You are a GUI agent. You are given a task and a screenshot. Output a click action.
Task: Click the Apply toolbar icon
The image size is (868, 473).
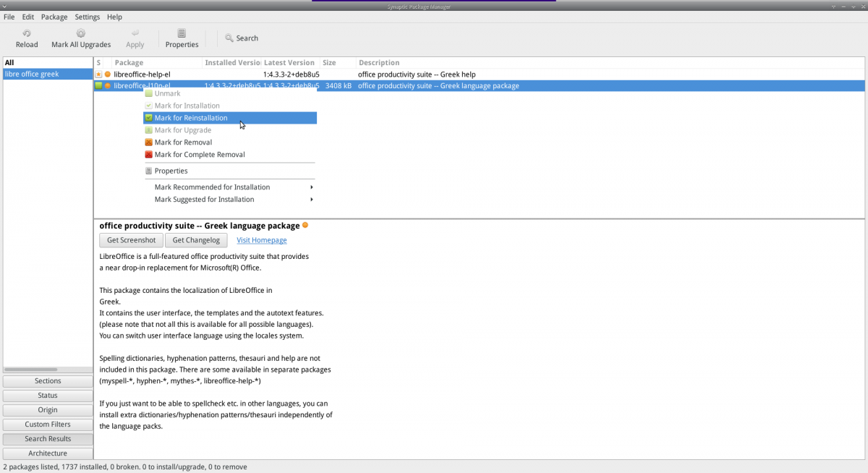(135, 33)
